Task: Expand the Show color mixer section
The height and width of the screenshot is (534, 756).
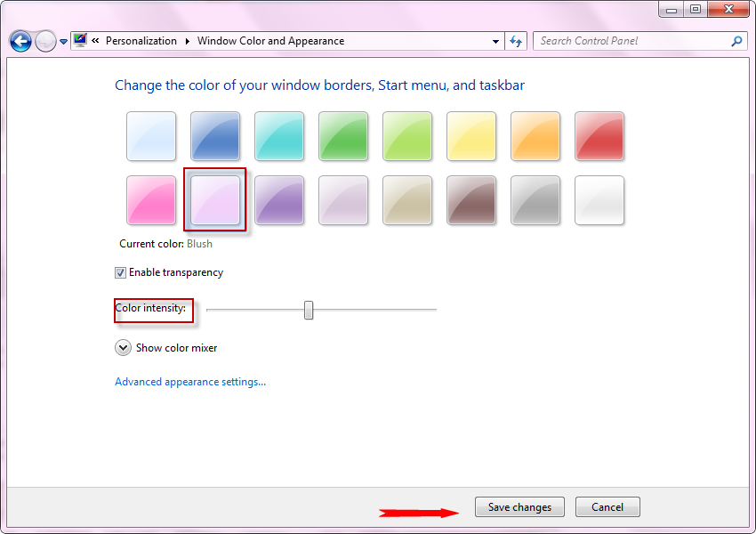Action: tap(123, 348)
